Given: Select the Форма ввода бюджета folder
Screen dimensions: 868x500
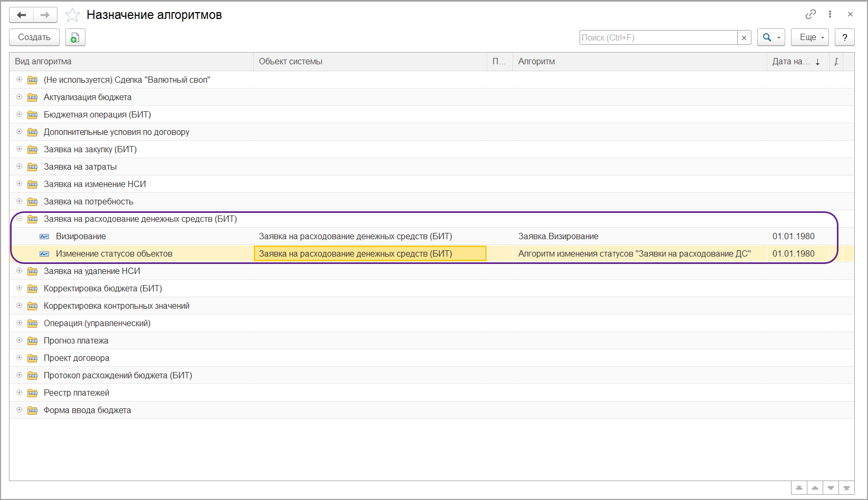Looking at the screenshot, I should (x=87, y=410).
